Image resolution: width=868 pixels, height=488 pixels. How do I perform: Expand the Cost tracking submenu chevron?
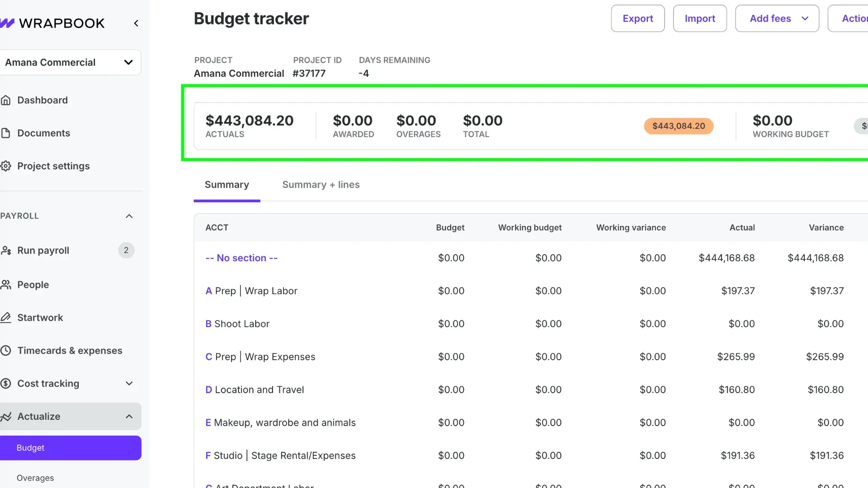tap(129, 384)
